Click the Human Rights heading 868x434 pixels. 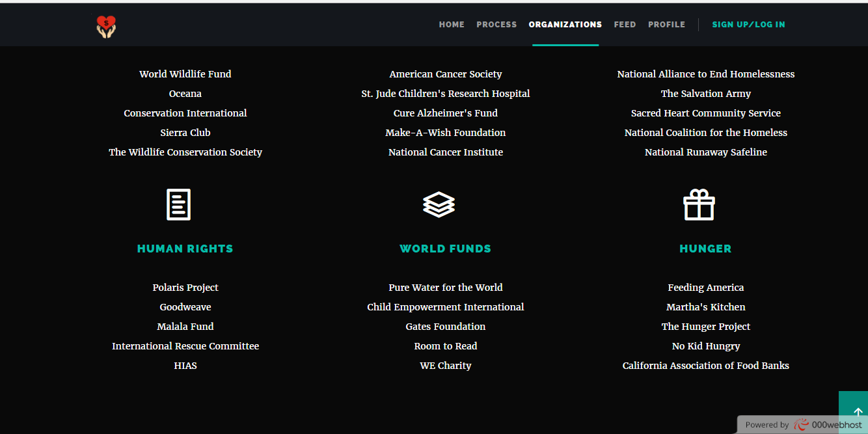(185, 249)
